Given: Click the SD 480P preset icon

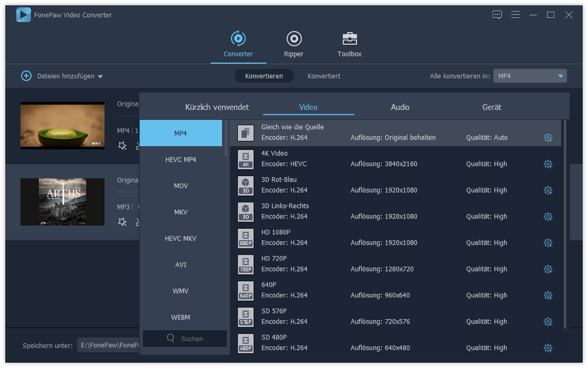Looking at the screenshot, I should coord(246,343).
